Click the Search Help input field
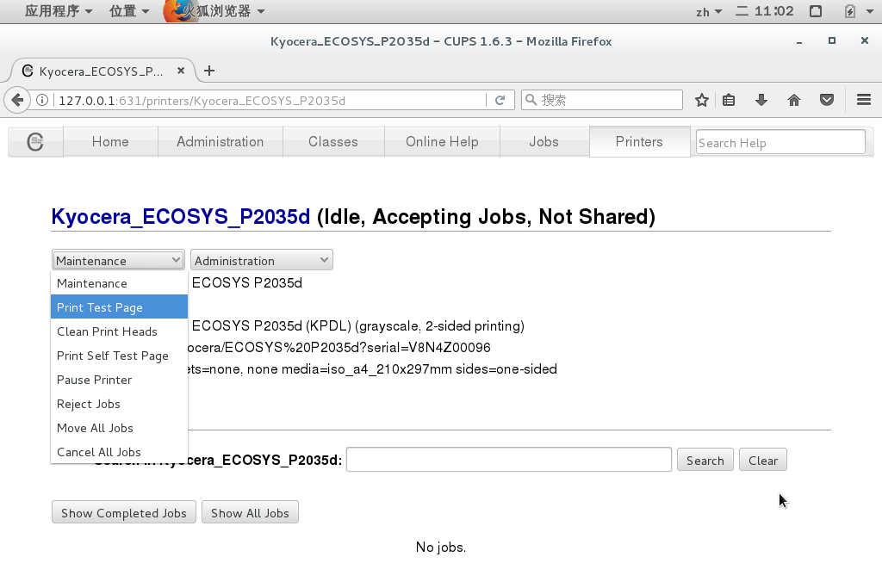Screen dimensions: 882x588 [x=780, y=142]
